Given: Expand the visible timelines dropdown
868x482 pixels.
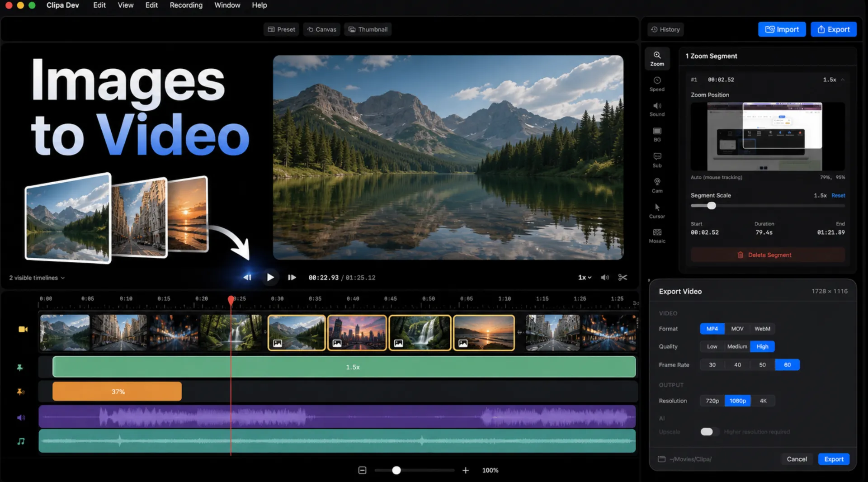Looking at the screenshot, I should tap(37, 278).
